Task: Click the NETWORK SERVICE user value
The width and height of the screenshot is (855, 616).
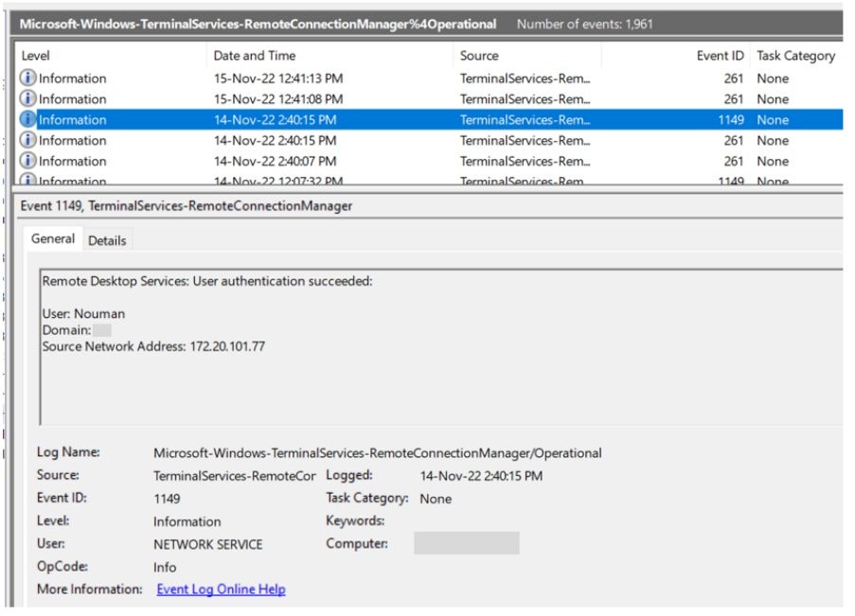Action: point(207,545)
